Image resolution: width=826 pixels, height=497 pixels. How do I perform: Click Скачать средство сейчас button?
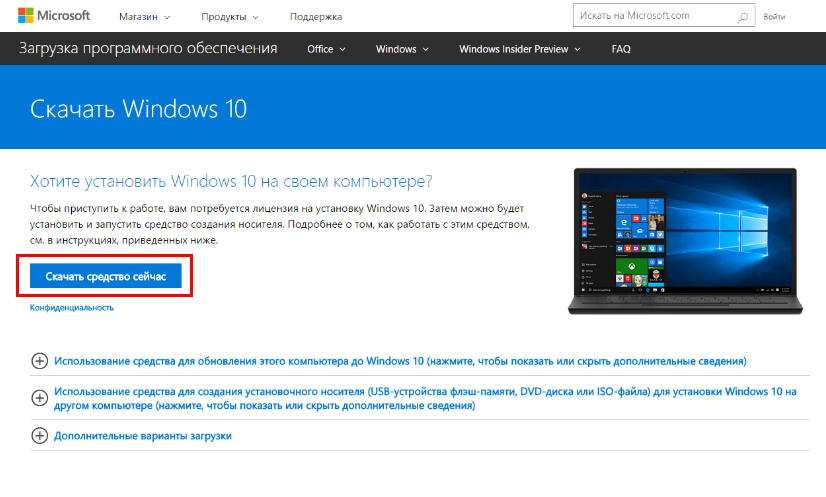tap(106, 276)
